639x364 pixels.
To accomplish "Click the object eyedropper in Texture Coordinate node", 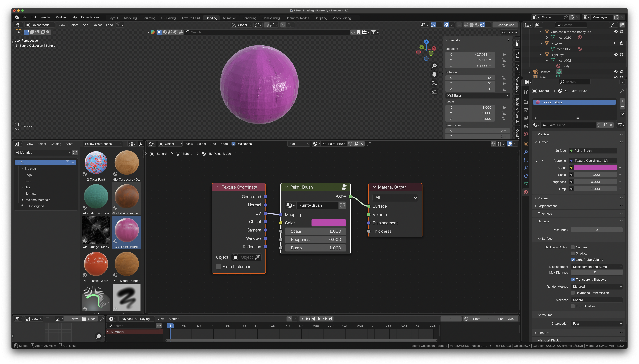I will click(257, 257).
